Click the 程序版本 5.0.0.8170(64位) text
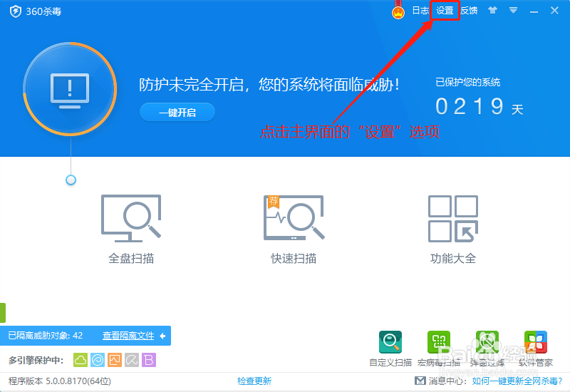Viewport: 570px width, 392px height. [x=60, y=381]
